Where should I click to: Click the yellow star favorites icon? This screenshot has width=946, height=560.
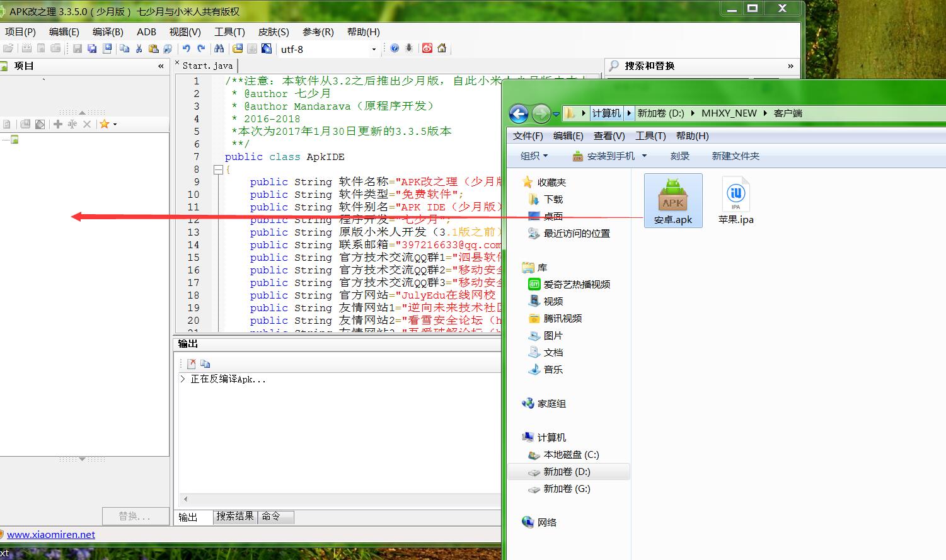click(104, 124)
